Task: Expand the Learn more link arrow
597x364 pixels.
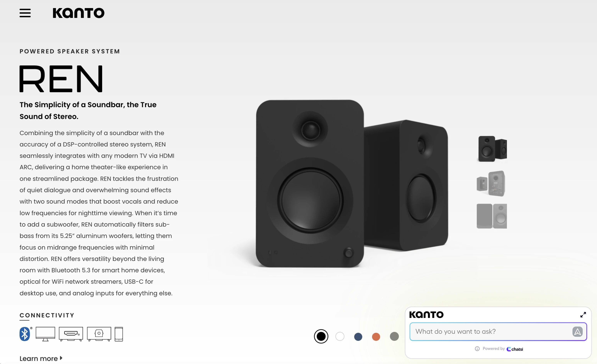Action: [61, 358]
